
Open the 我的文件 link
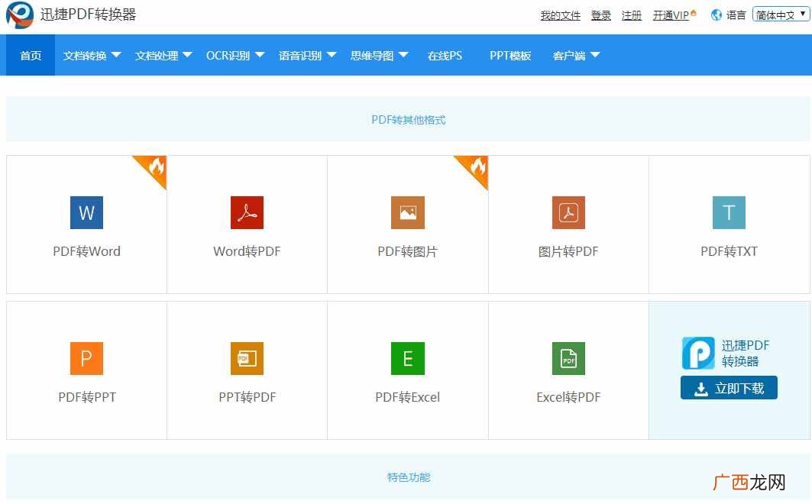point(561,15)
